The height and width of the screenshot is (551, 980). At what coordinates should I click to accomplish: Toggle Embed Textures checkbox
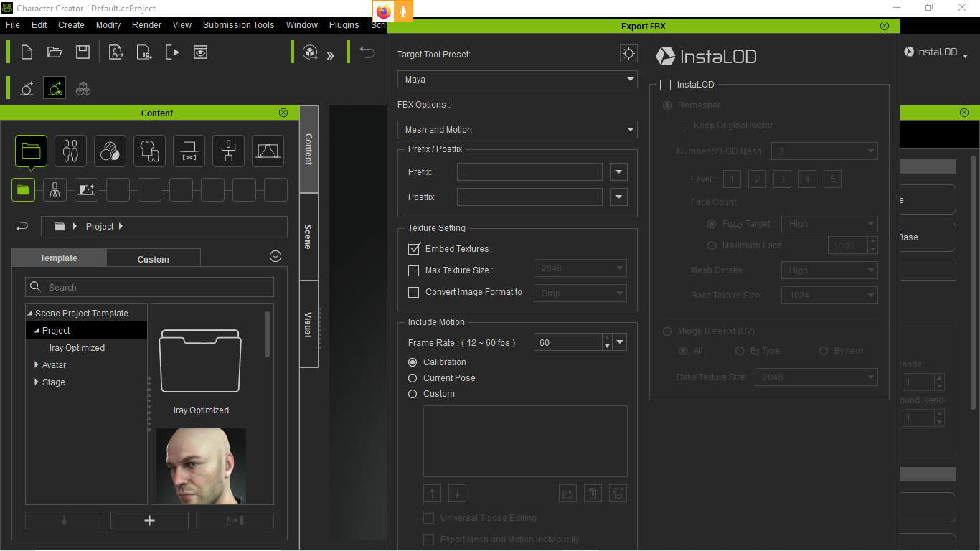coord(413,249)
